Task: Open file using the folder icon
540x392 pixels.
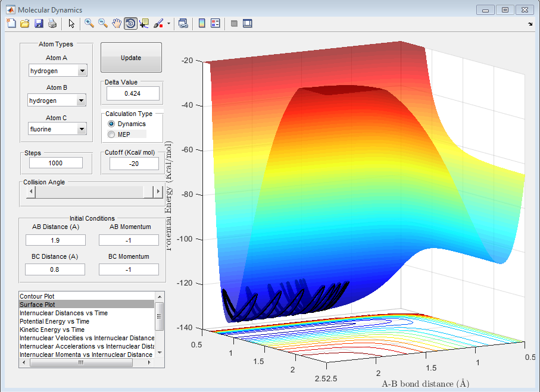Action: coord(25,23)
